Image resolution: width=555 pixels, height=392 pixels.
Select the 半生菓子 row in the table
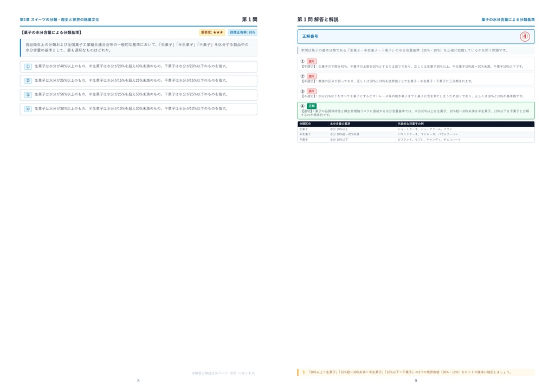(x=416, y=134)
